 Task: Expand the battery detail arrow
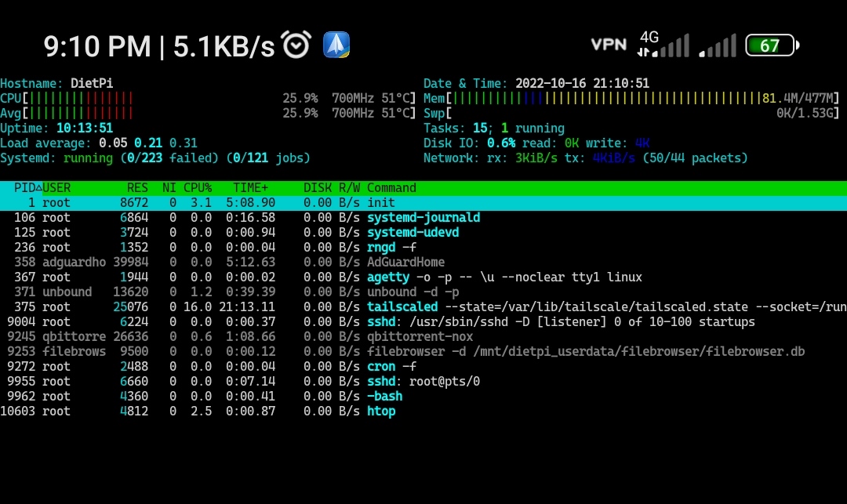pos(798,45)
